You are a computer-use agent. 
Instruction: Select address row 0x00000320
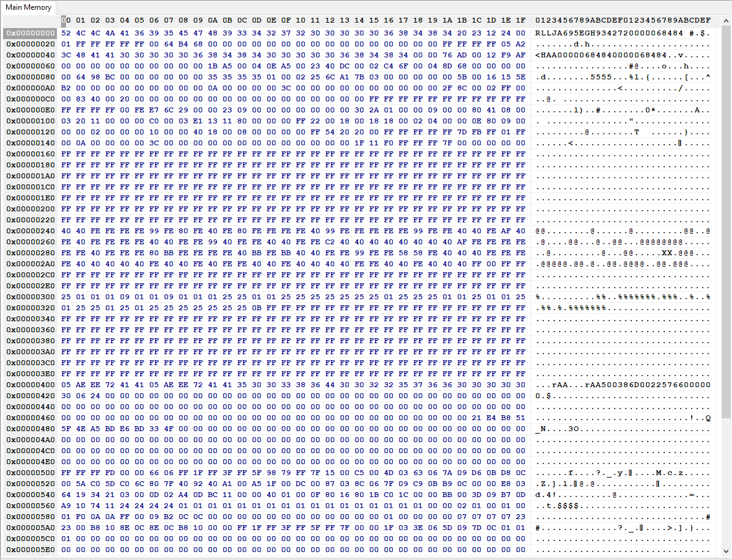coord(31,308)
